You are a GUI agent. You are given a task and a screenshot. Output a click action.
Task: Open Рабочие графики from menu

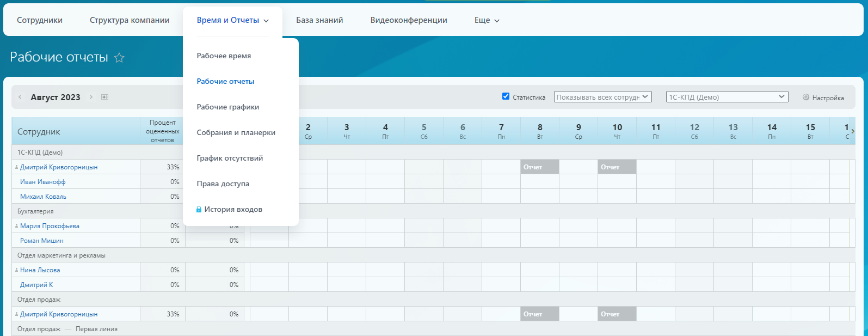pos(228,107)
